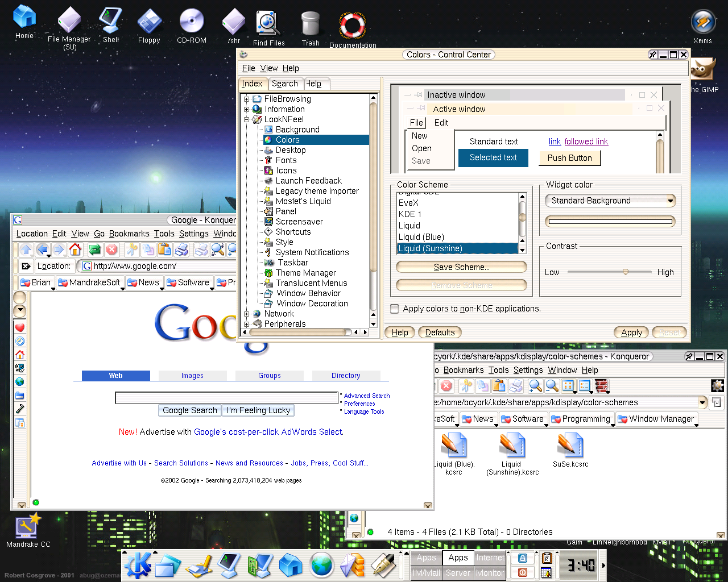Open the File menu in Control Center menu bar
Screen dimensions: 728x582
(249, 68)
